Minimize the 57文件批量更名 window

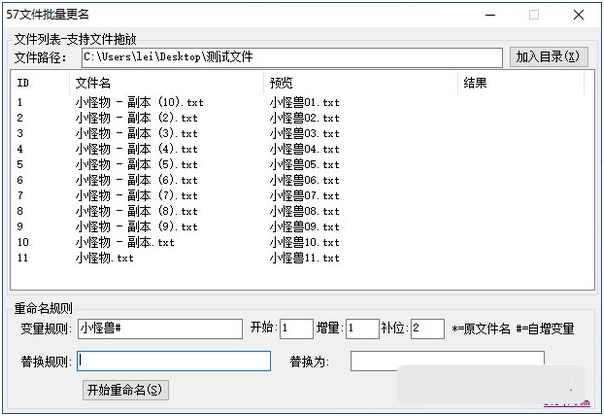(489, 14)
